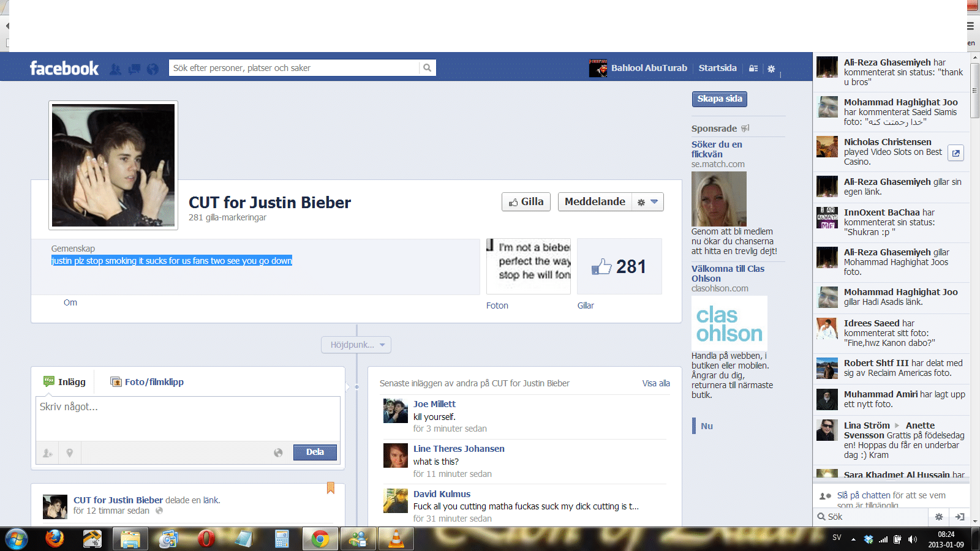Open chat options gear in sidebar
Viewport: 980px width, 551px height.
pyautogui.click(x=938, y=517)
